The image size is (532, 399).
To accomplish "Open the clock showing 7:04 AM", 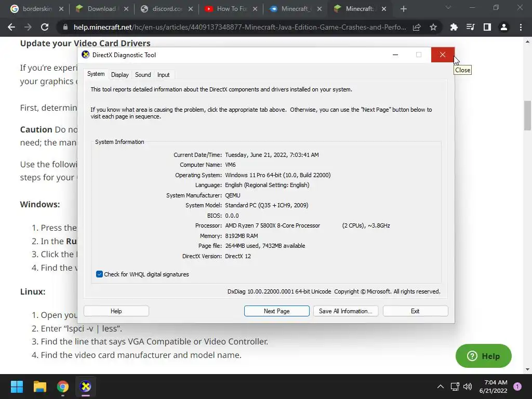I will [493, 387].
